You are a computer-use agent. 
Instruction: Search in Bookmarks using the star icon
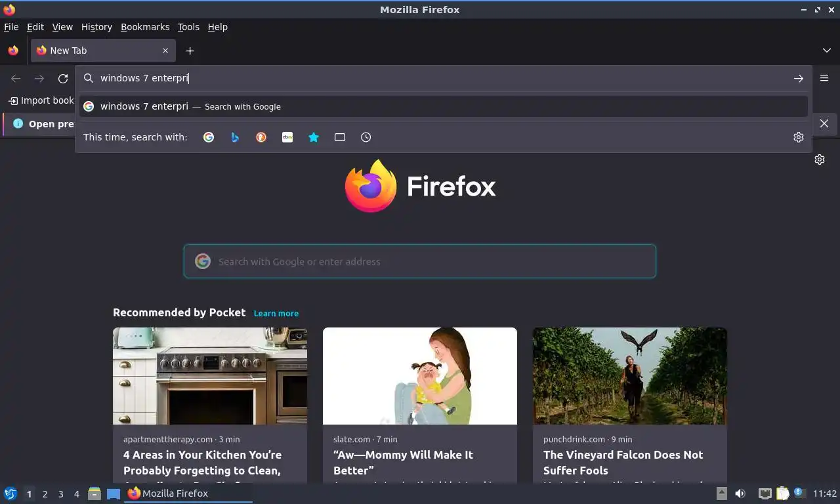click(314, 137)
